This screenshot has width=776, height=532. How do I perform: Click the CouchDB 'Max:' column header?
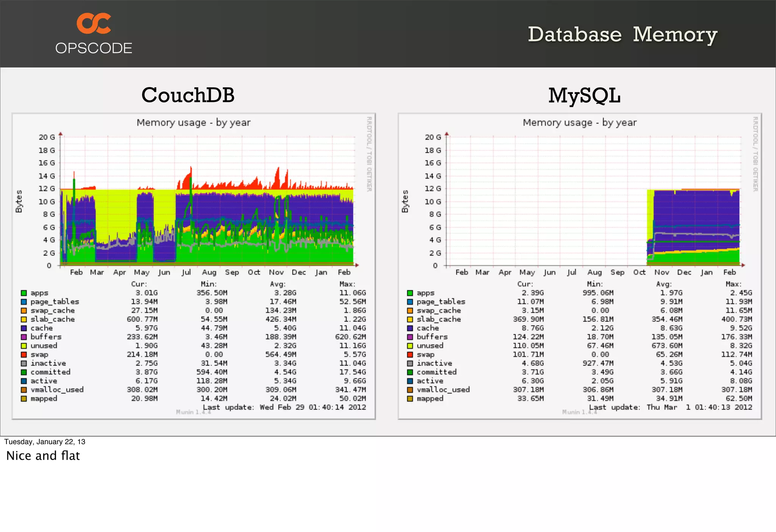point(347,284)
